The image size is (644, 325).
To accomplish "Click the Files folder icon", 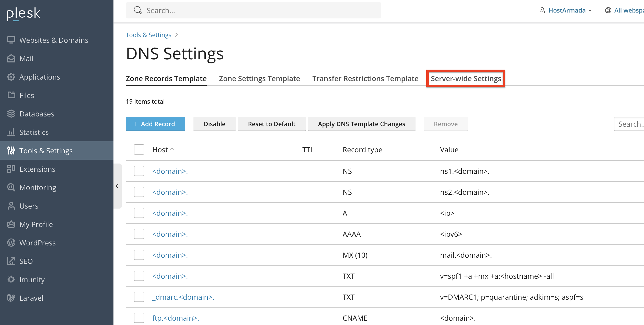I will pos(11,95).
